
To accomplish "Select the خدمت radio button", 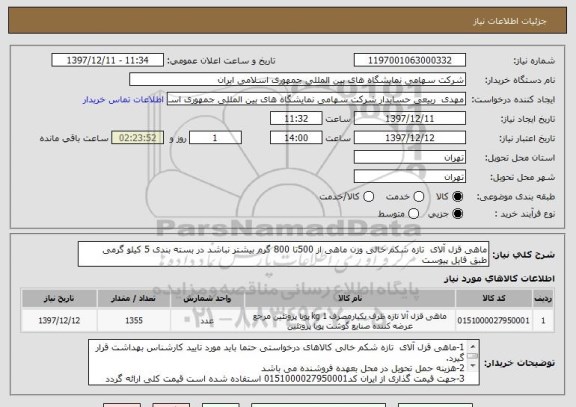I will [418, 197].
